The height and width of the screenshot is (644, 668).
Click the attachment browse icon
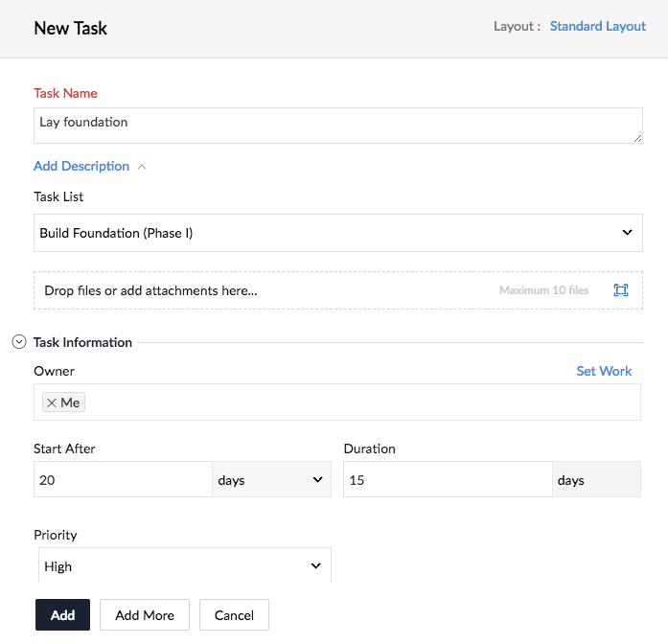click(x=621, y=290)
